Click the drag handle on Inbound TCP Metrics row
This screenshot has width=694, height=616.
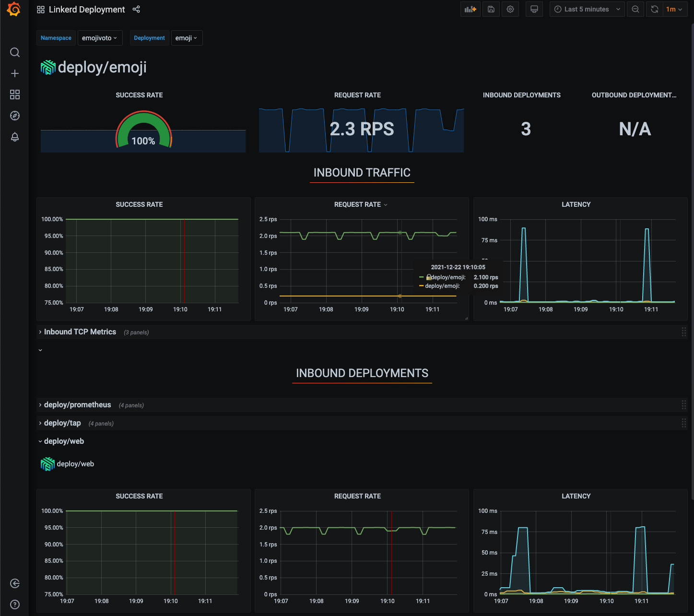(x=684, y=332)
